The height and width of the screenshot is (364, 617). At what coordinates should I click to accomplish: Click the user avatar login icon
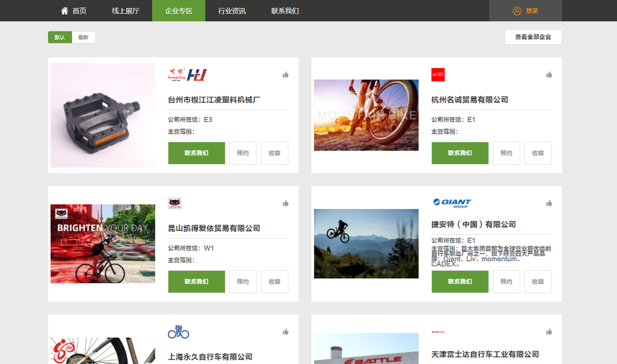pyautogui.click(x=517, y=11)
